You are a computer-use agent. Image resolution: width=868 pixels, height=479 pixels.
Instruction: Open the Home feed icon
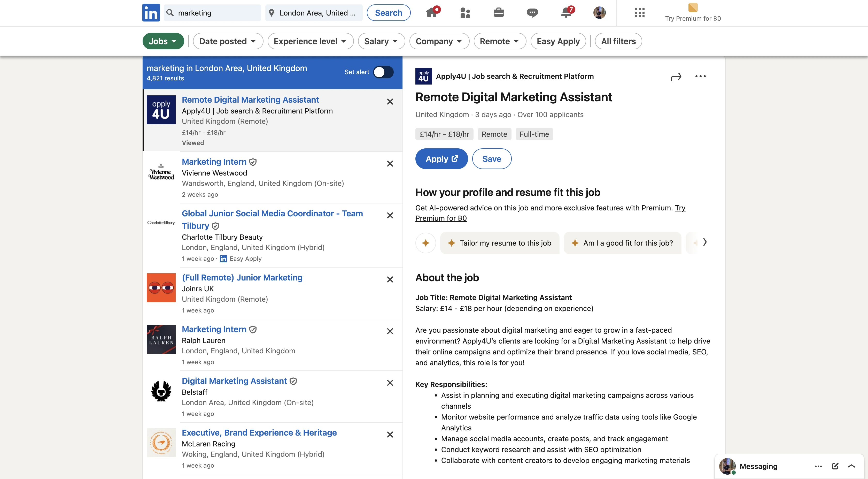click(x=432, y=13)
